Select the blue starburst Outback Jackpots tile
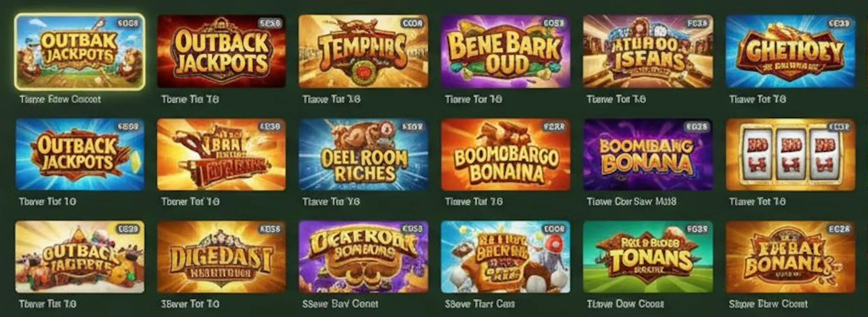 pos(80,155)
